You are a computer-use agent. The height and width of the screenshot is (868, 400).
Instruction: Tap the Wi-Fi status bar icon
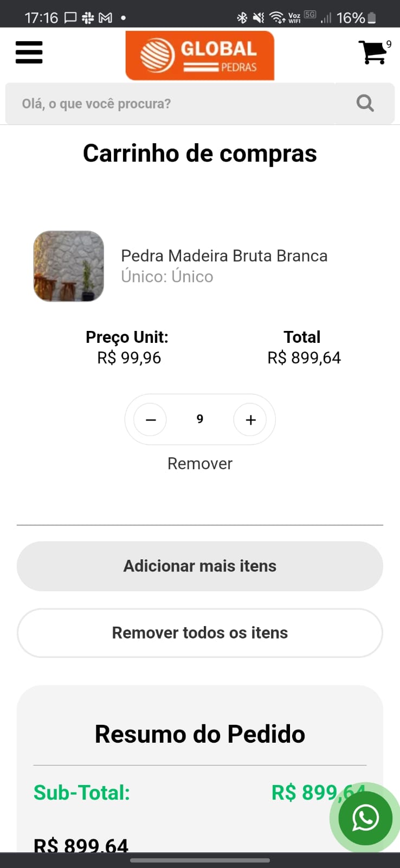click(x=277, y=18)
